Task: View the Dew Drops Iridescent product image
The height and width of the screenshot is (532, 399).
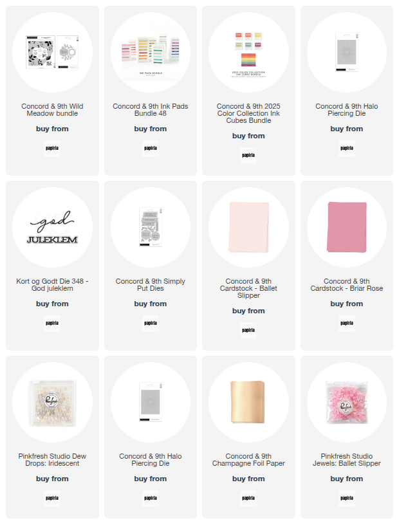Action: (52, 401)
